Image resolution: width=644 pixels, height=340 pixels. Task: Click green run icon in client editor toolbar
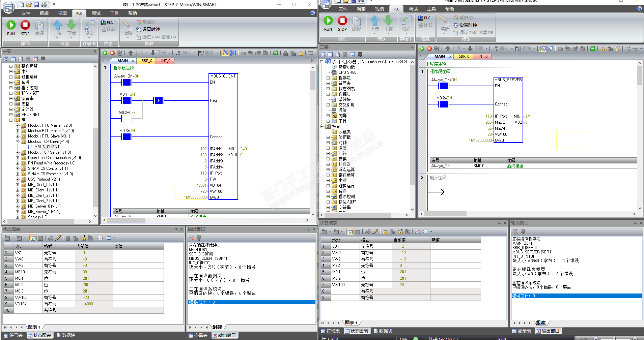coord(105,53)
